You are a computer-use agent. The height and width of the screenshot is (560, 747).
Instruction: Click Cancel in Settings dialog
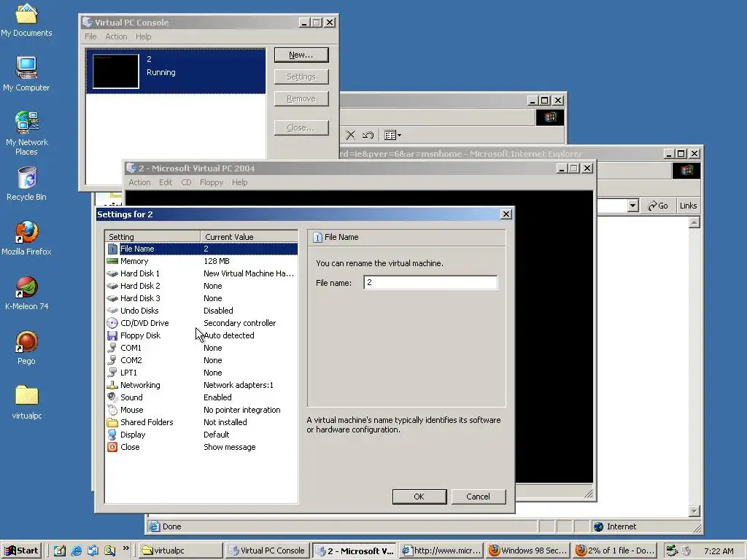[x=479, y=497]
